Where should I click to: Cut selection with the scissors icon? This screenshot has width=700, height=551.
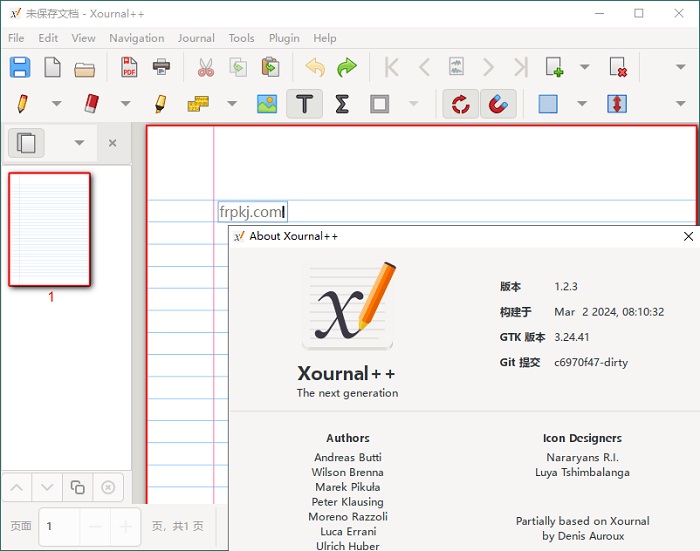(206, 67)
